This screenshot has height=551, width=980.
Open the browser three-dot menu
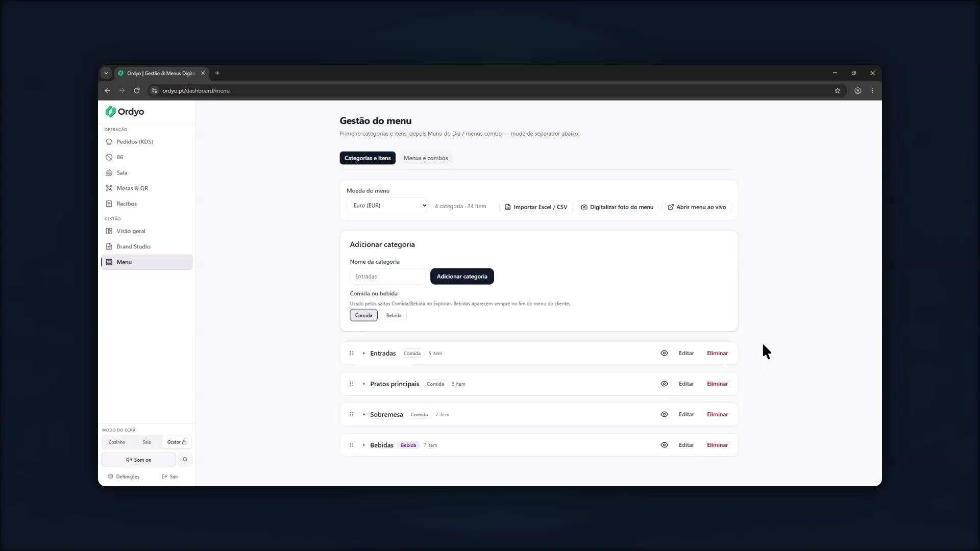[873, 91]
